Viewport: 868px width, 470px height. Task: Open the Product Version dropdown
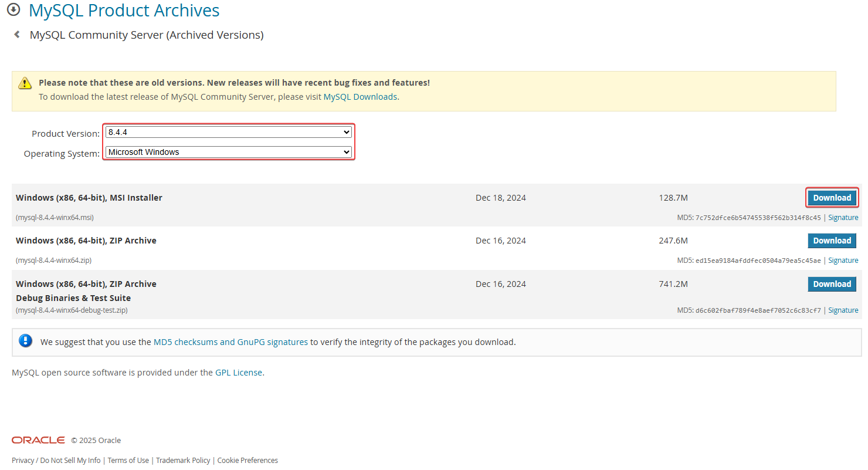(228, 133)
